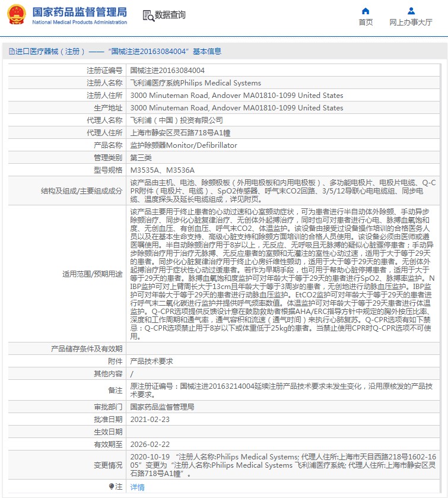The height and width of the screenshot is (498, 448).
Task: Go to 首页 text link
Action: coord(366,22)
